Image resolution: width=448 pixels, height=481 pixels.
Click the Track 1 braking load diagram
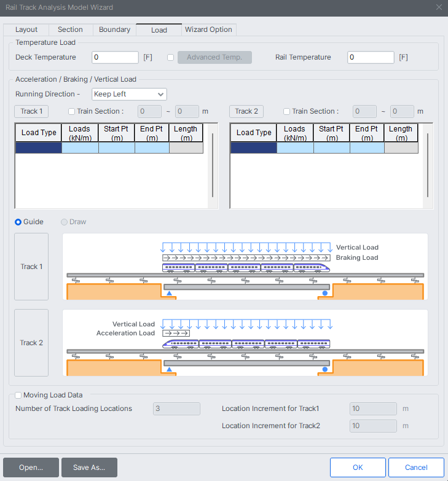(x=245, y=267)
